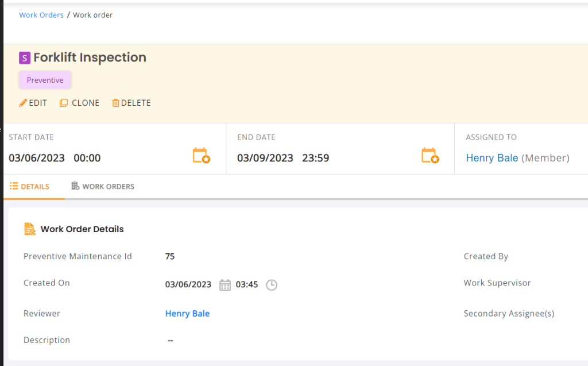Open the end date calendar icon

(430, 155)
